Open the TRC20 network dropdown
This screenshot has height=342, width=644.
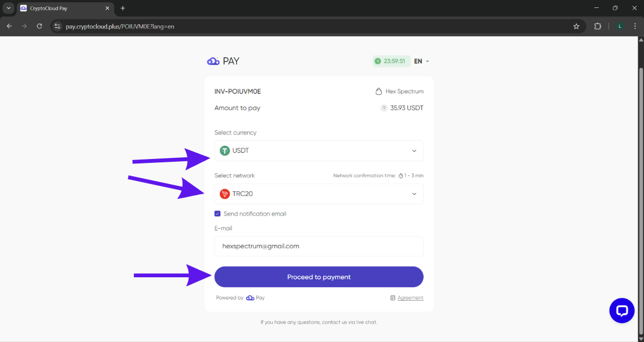point(319,194)
